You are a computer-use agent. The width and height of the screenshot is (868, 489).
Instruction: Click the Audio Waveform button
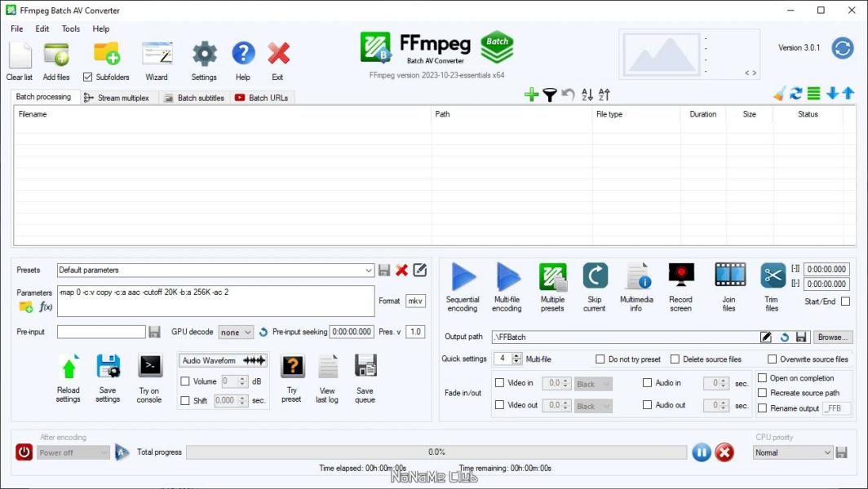tap(223, 361)
